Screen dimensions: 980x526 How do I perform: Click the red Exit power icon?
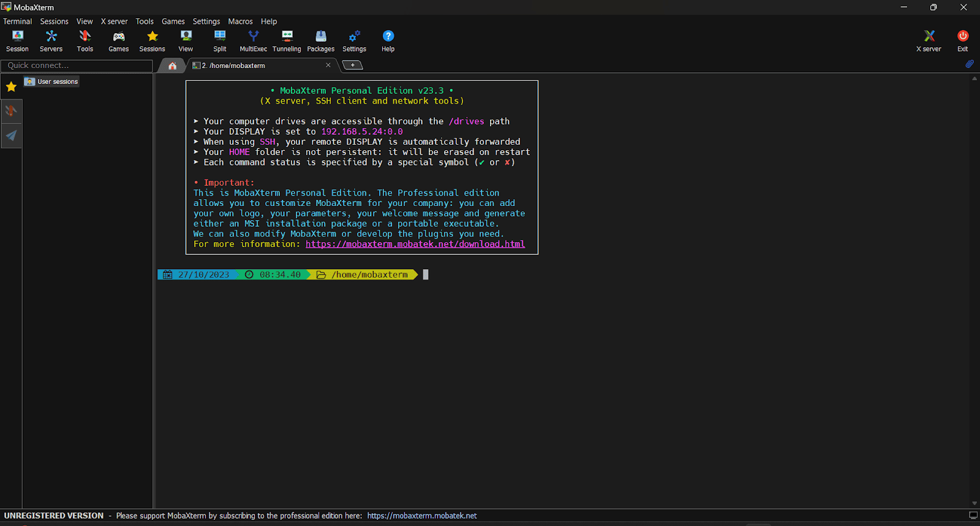click(x=963, y=41)
